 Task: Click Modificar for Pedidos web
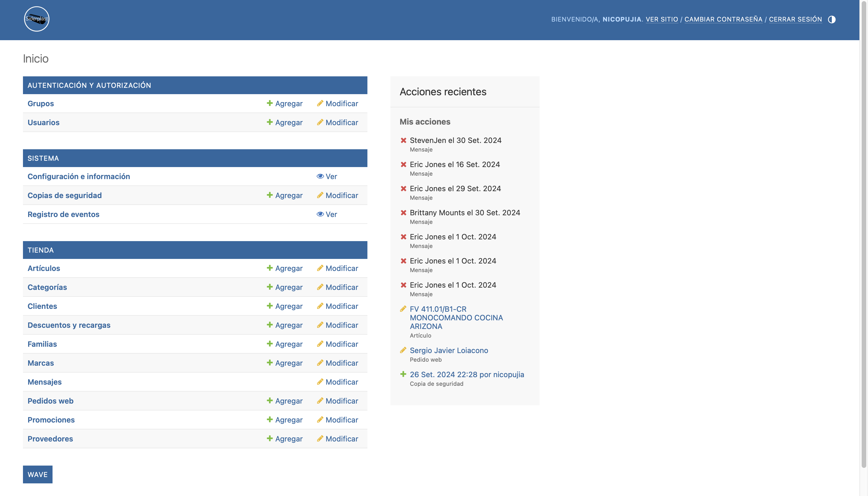pos(337,401)
